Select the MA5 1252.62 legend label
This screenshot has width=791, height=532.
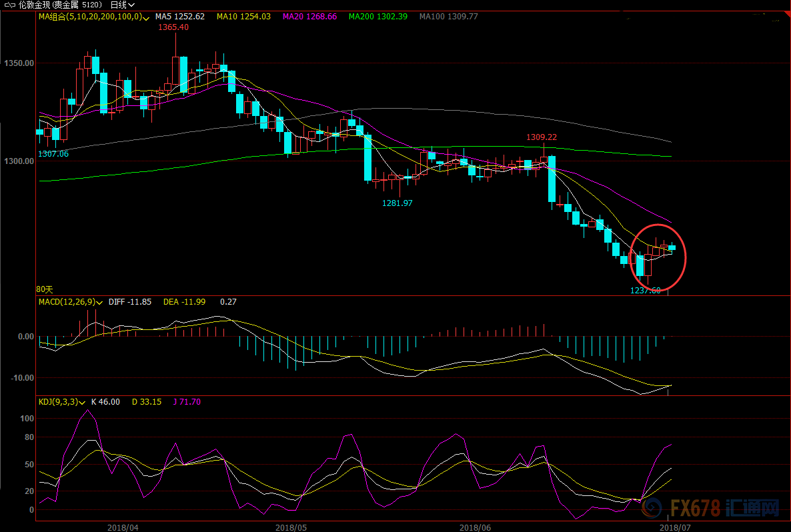pos(179,17)
